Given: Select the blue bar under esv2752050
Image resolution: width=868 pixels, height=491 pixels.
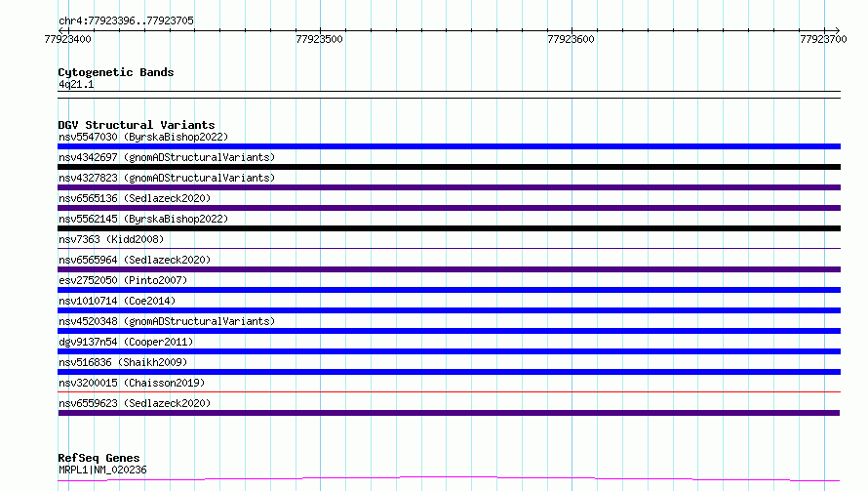Looking at the screenshot, I should [449, 290].
